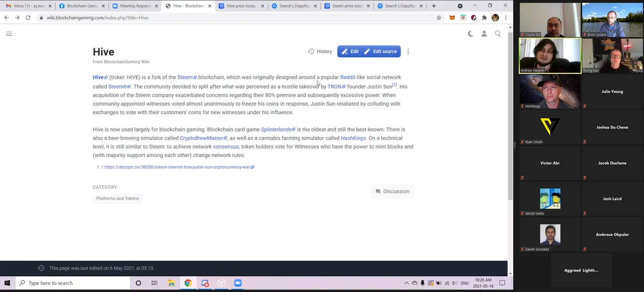Bookmark this page with the star
This screenshot has width=644, height=292.
(439, 18)
